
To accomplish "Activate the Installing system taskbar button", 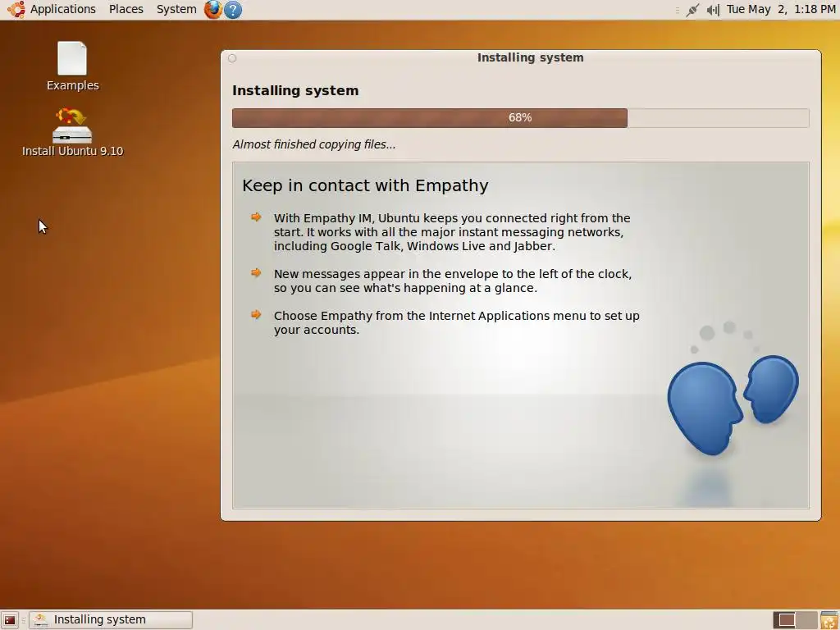I will [111, 620].
